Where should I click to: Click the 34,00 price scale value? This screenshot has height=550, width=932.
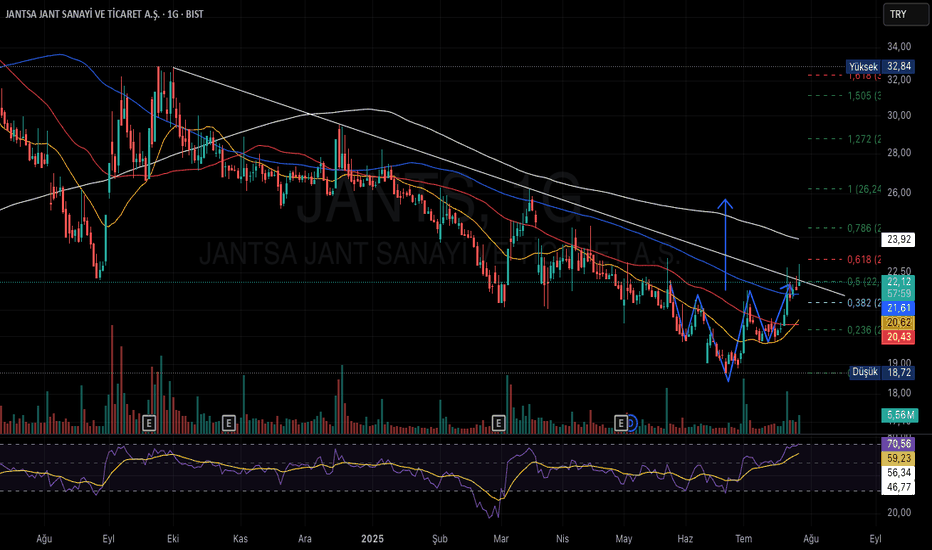pos(899,46)
